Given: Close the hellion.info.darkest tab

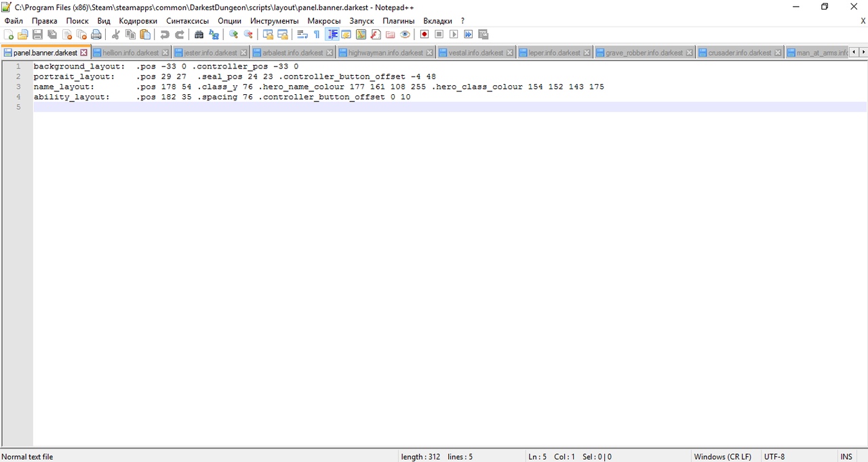Looking at the screenshot, I should pos(165,53).
